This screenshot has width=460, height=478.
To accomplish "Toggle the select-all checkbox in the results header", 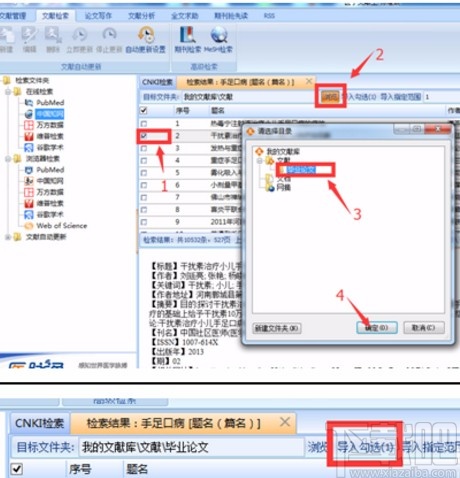I will (x=143, y=110).
